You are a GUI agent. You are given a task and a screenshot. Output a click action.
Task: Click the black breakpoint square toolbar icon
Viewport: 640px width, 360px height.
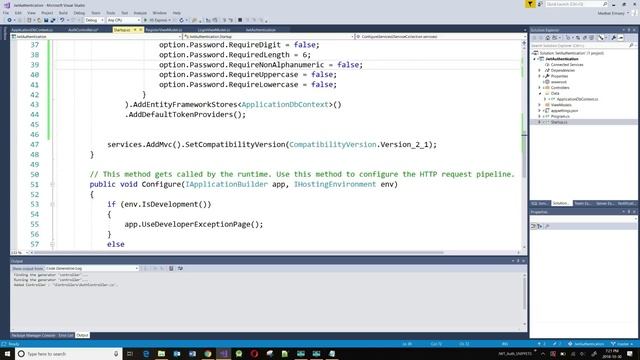[x=240, y=20]
